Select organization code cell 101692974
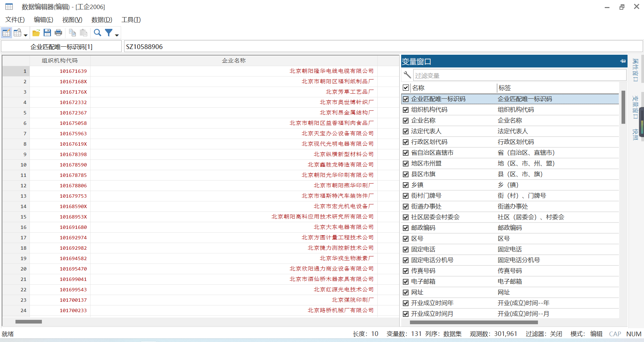This screenshot has height=342, width=644. (x=60, y=237)
